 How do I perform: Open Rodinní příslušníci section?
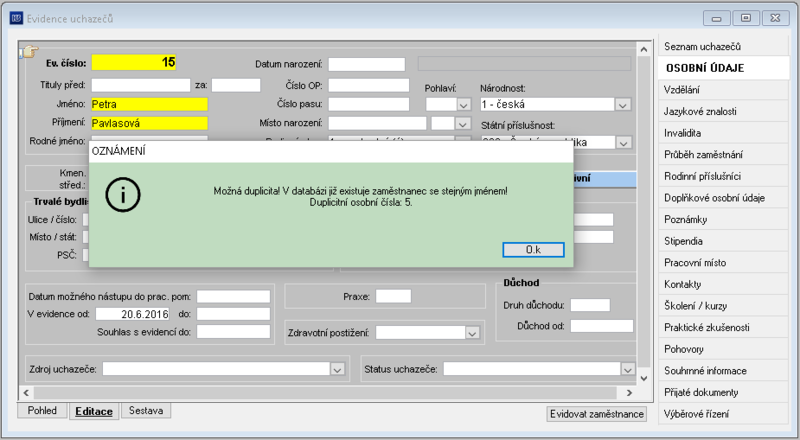point(723,176)
